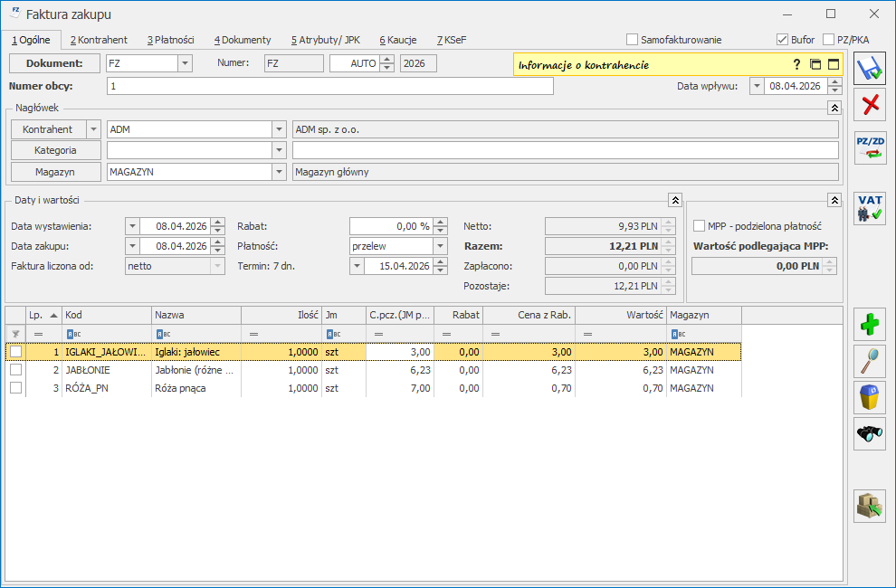Open the Płatność przelew dropdown
This screenshot has height=588, width=896.
click(x=440, y=245)
